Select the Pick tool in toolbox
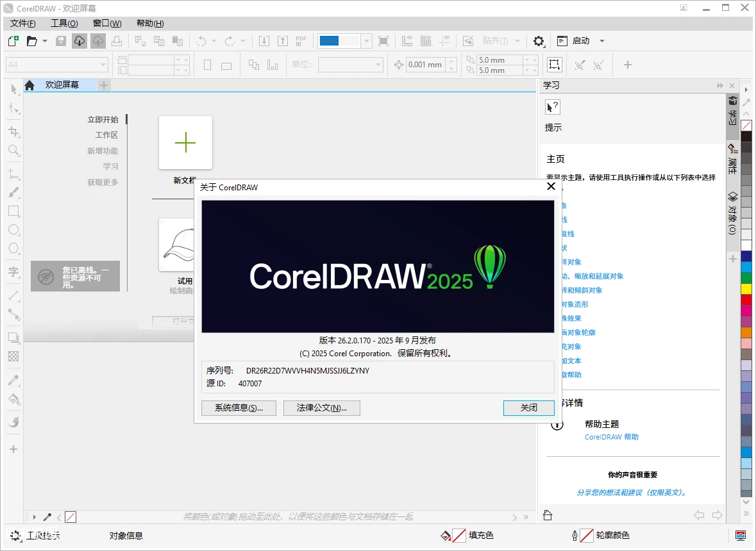The width and height of the screenshot is (756, 551). pos(13,88)
